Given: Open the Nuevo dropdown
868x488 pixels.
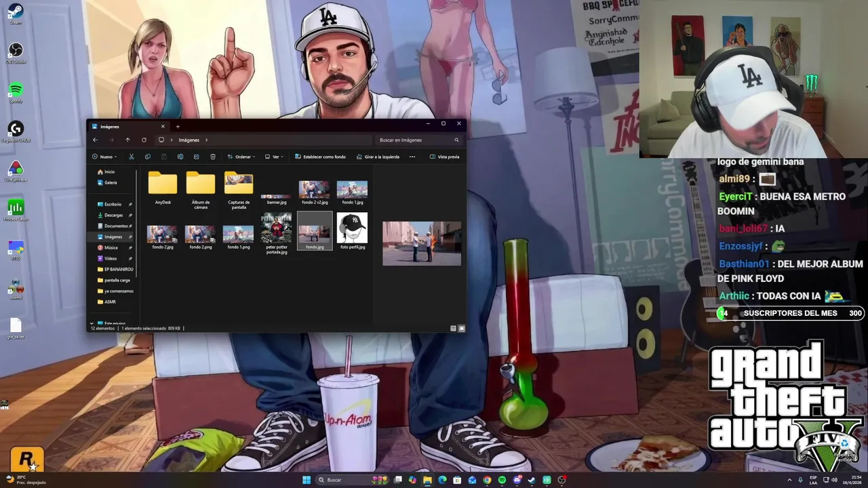Looking at the screenshot, I should pyautogui.click(x=104, y=157).
